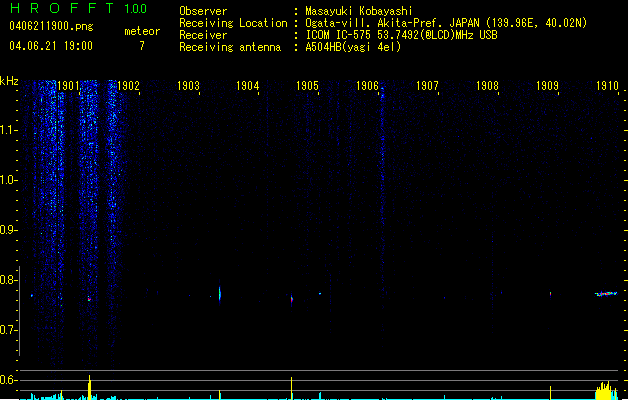Click the 0.8 kHz axis tick label

(8, 280)
